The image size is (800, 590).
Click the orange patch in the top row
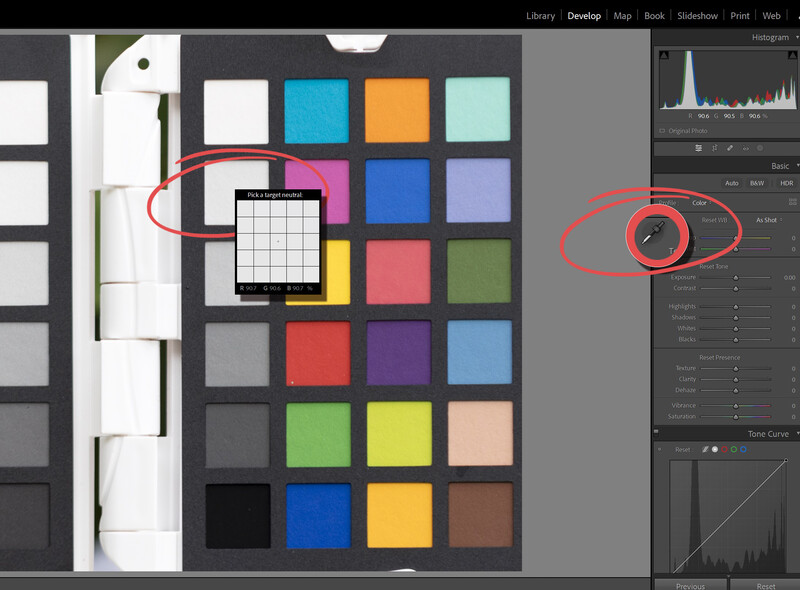(397, 110)
